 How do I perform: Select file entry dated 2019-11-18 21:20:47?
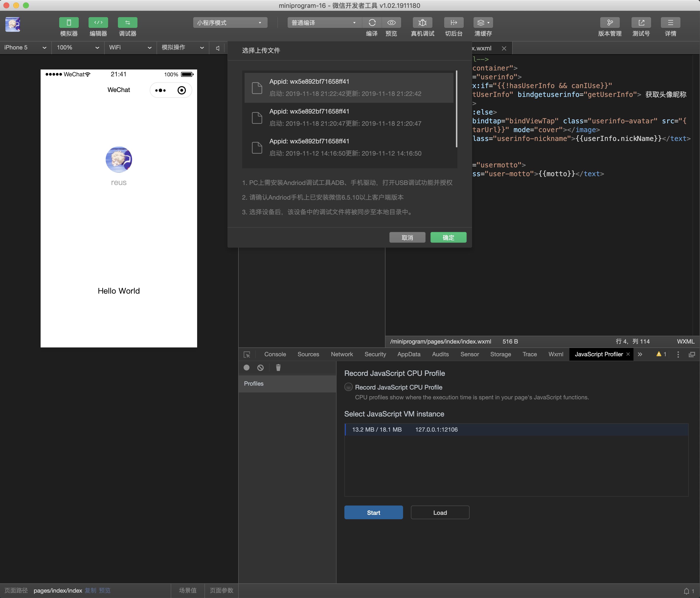[x=349, y=117]
